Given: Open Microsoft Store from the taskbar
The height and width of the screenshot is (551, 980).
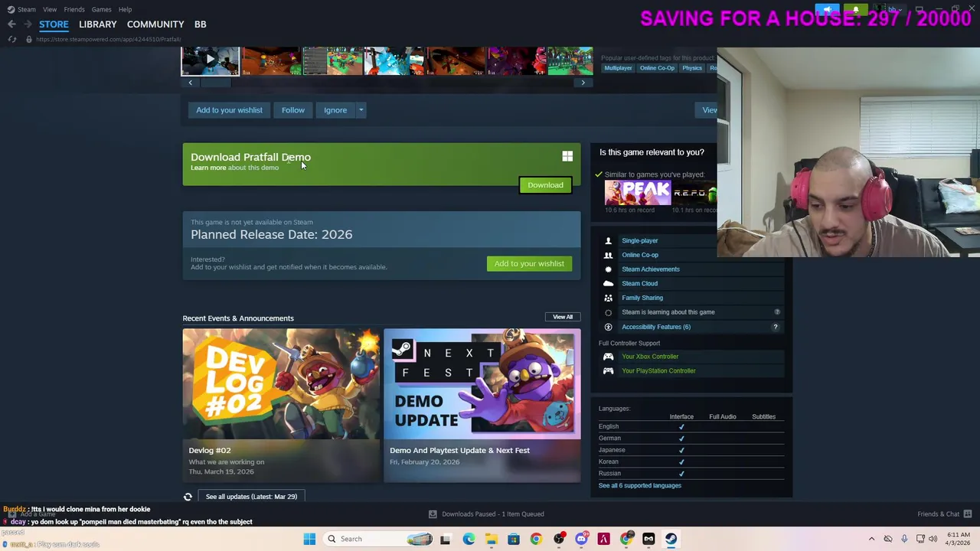Looking at the screenshot, I should tap(514, 539).
